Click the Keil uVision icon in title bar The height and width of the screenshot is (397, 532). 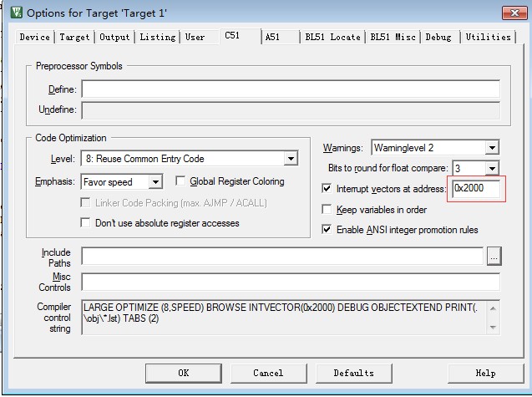coord(17,13)
